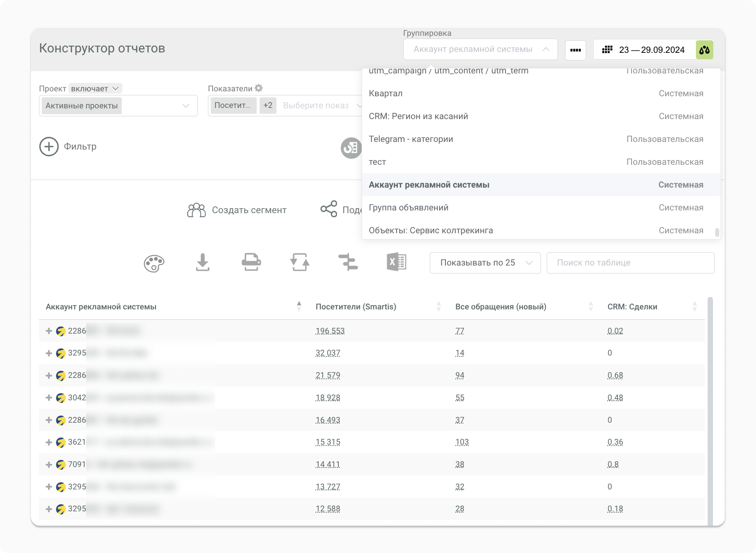This screenshot has width=756, height=553.
Task: Click the round report template icon
Action: [351, 148]
